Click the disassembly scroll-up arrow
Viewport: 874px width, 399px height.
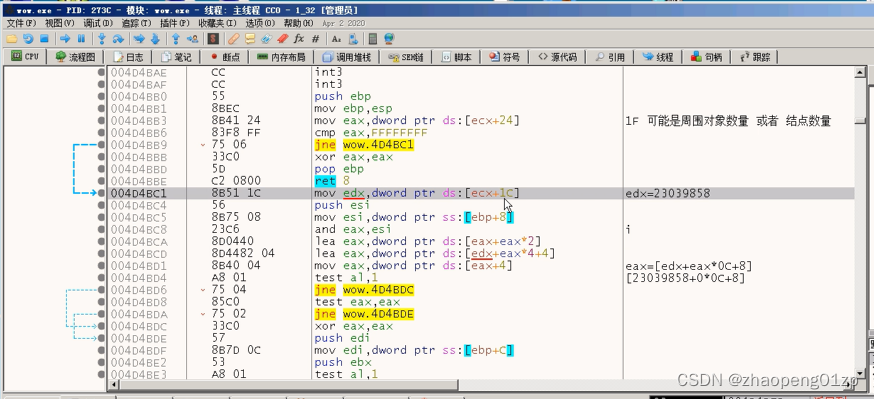860,72
